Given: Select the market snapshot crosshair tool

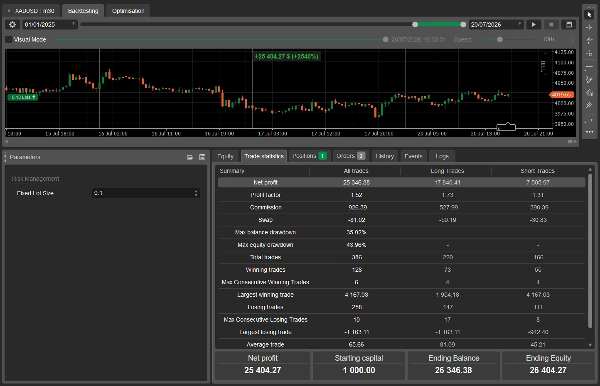Looking at the screenshot, I should pyautogui.click(x=589, y=41).
